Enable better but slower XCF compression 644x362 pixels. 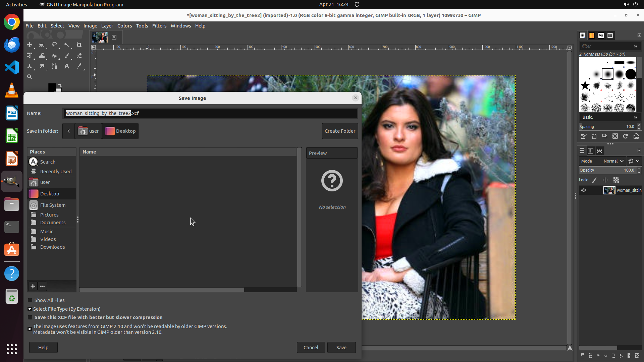30,317
